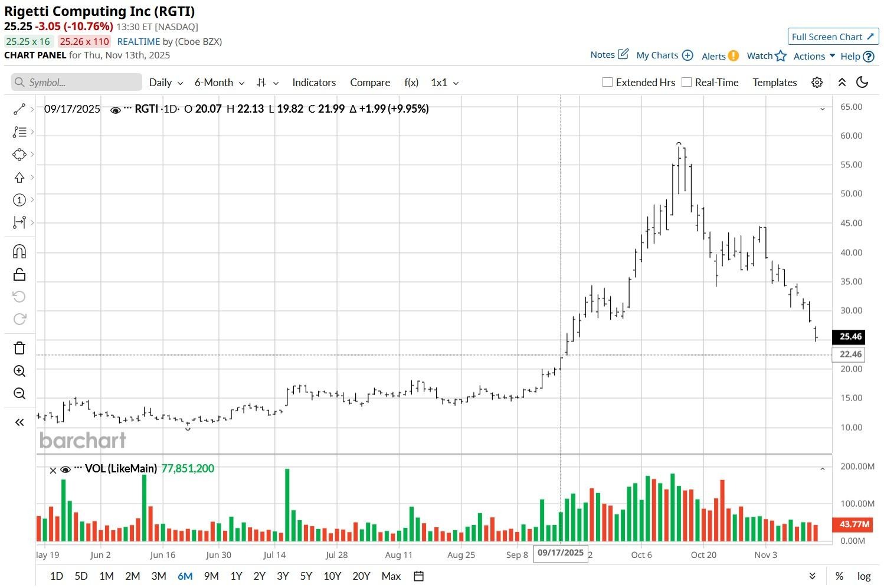884x588 pixels.
Task: Select the 2M range button
Action: (x=133, y=576)
